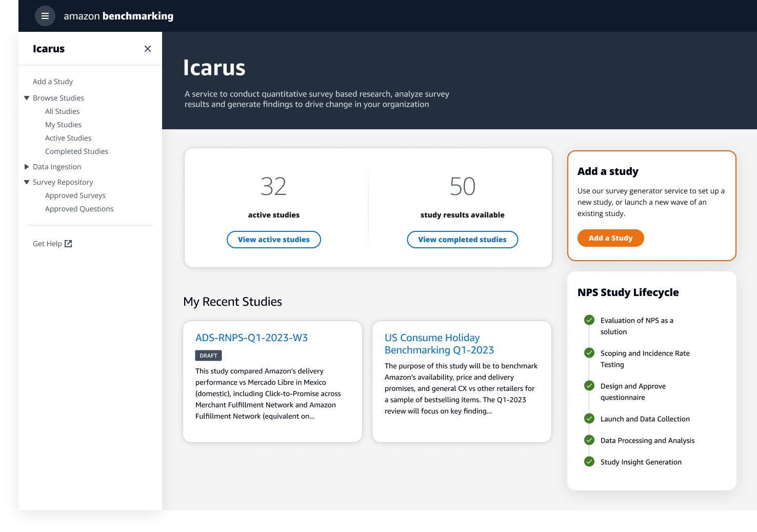The height and width of the screenshot is (532, 757).
Task: Click the check icon beside Scoping and Incidence Rate
Action: (x=589, y=353)
